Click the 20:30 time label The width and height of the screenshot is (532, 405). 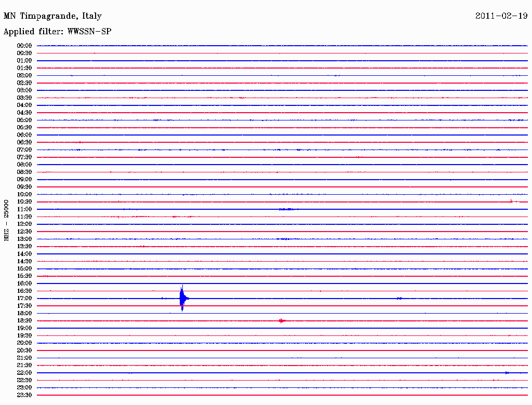click(24, 350)
